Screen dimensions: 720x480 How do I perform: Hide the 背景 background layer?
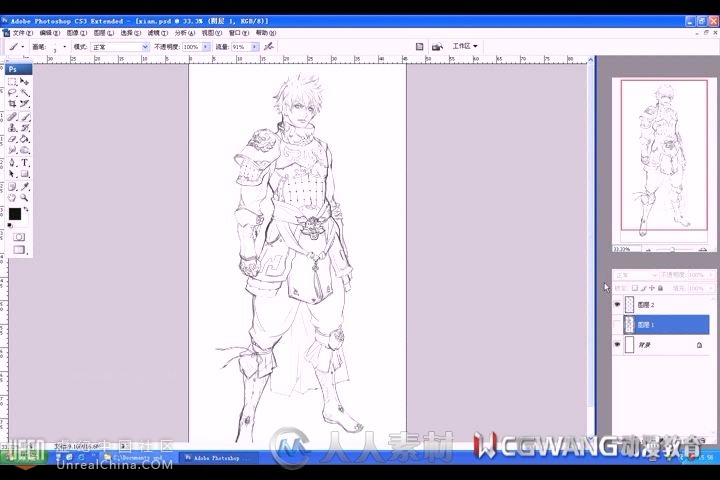tap(617, 345)
